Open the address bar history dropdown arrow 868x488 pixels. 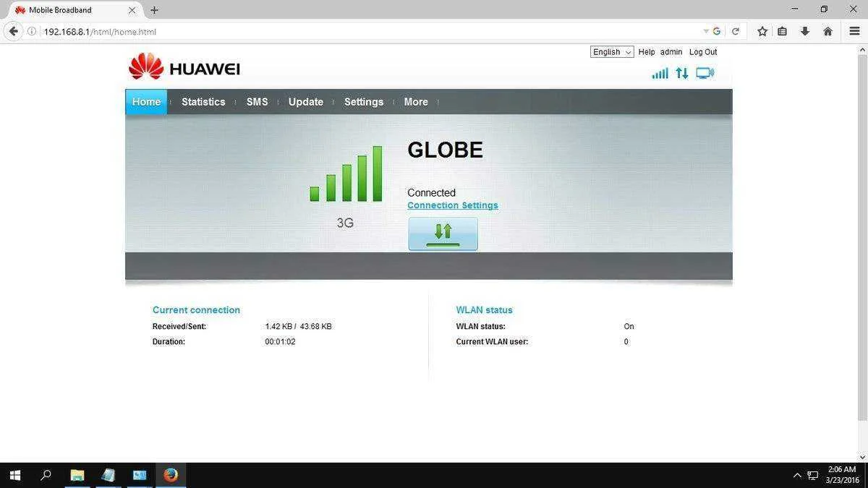[x=706, y=31]
